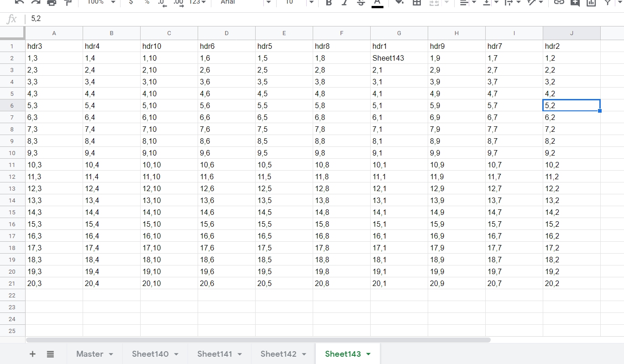This screenshot has height=364, width=624.
Task: Click the formula bar input field
Action: pyautogui.click(x=320, y=19)
